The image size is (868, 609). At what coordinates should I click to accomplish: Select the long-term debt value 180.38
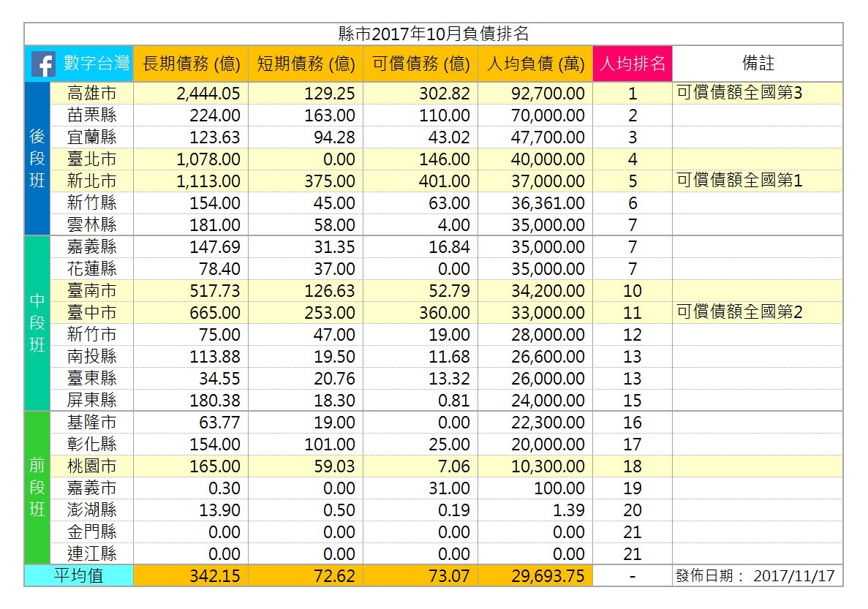215,401
